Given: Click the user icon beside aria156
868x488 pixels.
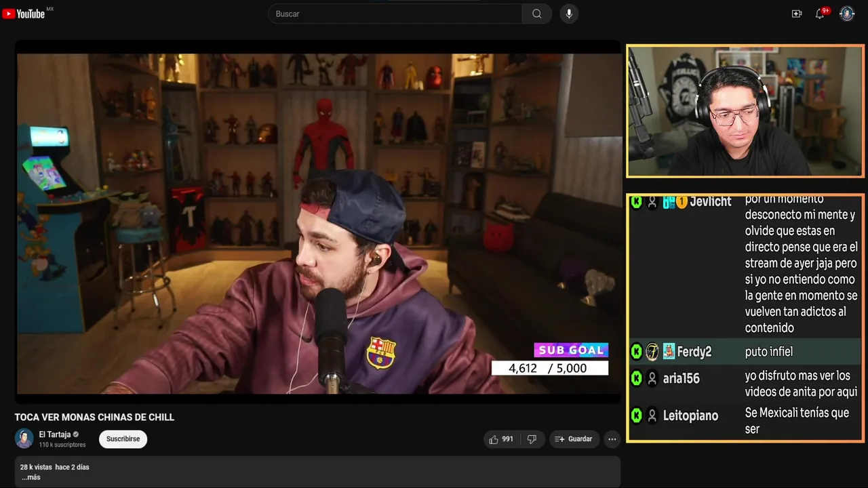Looking at the screenshot, I should tap(652, 378).
